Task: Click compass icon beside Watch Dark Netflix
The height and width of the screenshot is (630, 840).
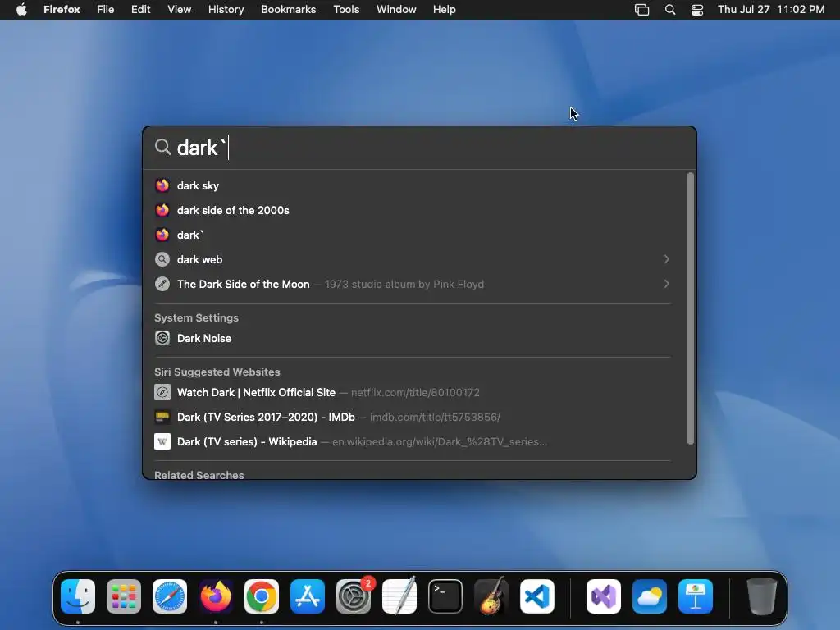Action: click(x=162, y=392)
